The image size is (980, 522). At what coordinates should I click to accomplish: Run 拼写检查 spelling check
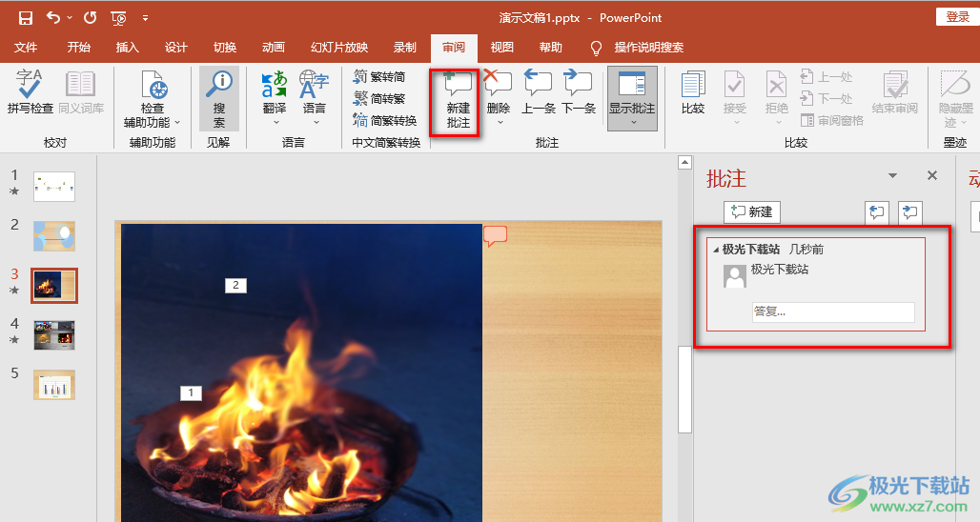click(30, 92)
